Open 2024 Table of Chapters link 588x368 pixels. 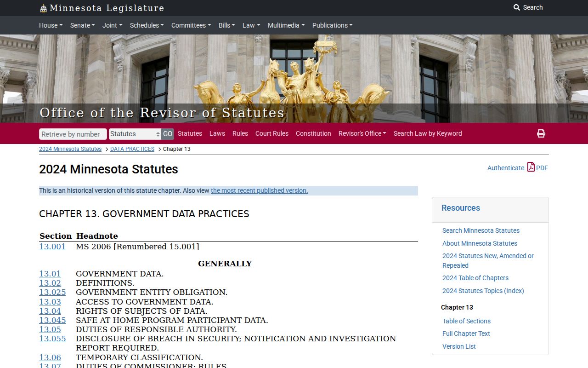coord(475,278)
